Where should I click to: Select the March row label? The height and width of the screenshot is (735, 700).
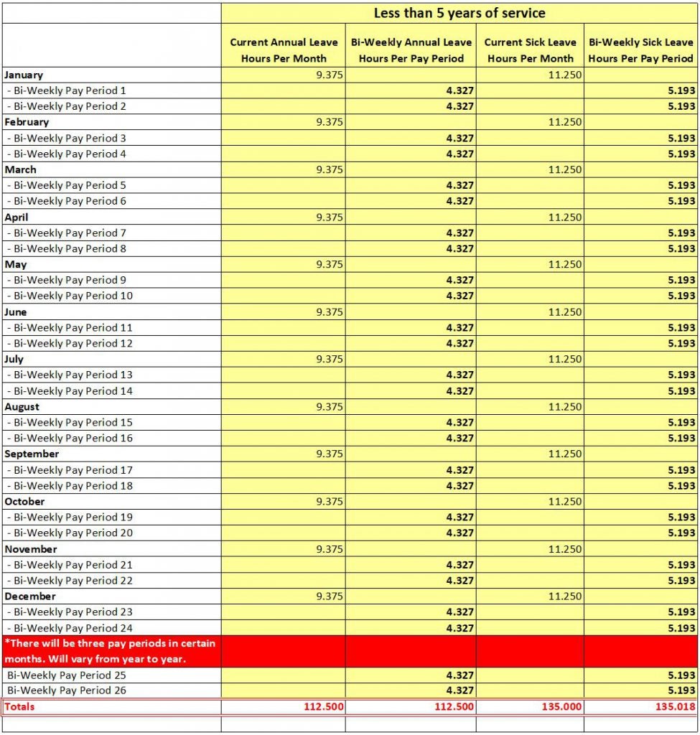point(20,169)
